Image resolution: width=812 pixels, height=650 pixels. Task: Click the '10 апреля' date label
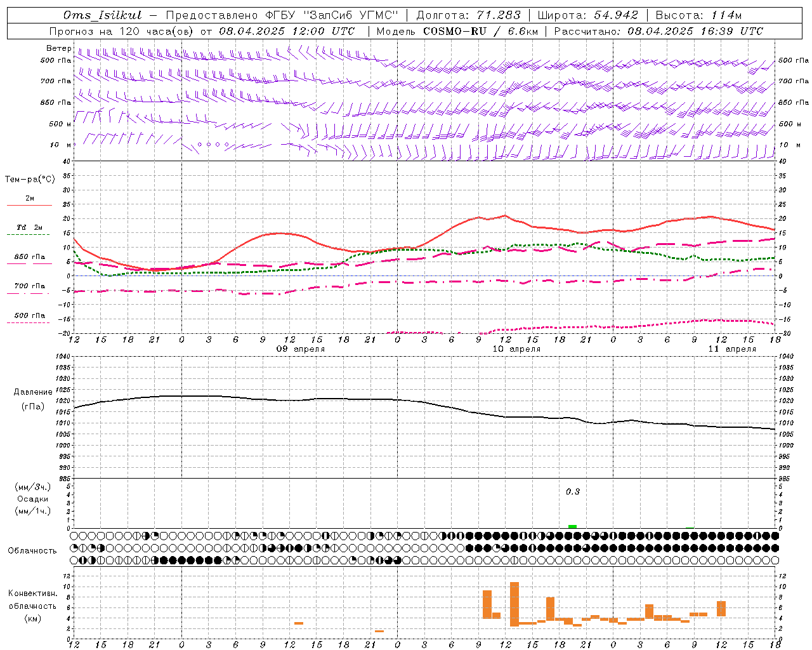pyautogui.click(x=516, y=349)
